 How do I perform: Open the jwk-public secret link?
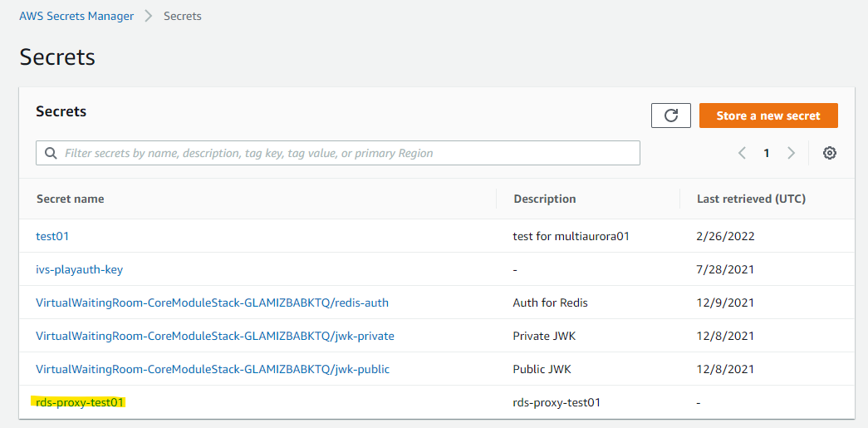[x=213, y=369]
